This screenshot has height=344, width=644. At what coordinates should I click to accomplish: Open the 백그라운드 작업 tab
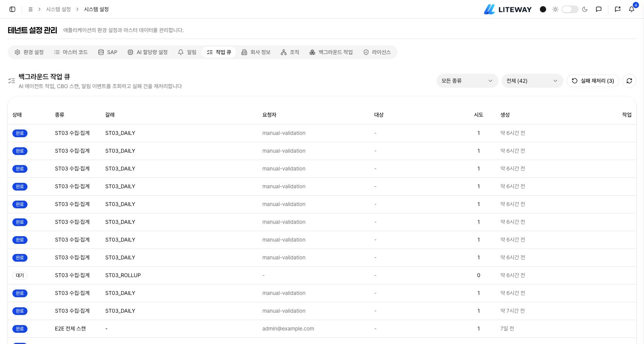click(x=331, y=52)
